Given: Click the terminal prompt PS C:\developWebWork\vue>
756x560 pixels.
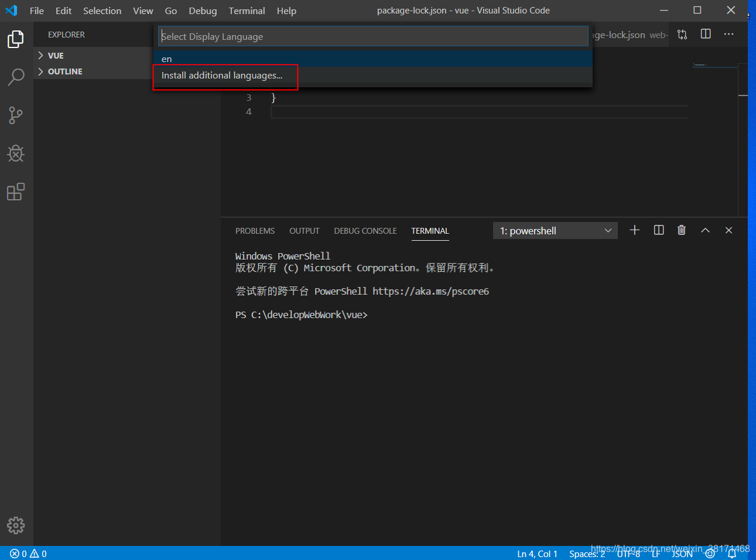Looking at the screenshot, I should click(x=302, y=315).
